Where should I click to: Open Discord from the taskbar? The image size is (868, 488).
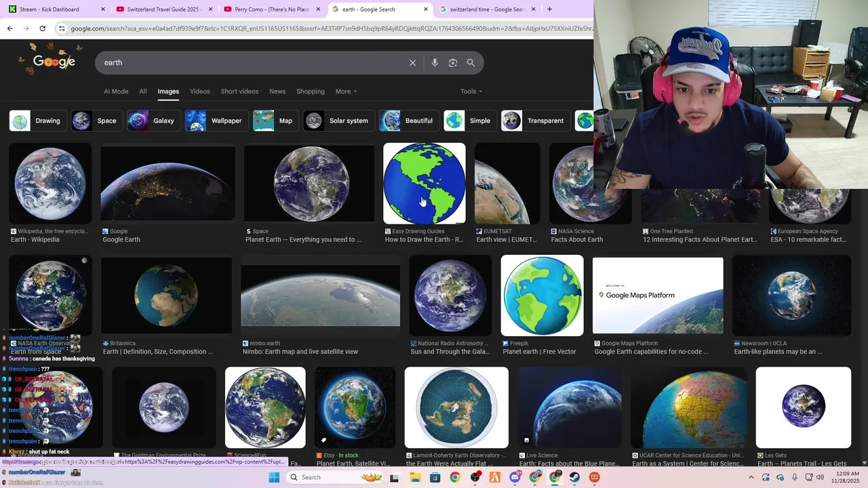point(515,477)
